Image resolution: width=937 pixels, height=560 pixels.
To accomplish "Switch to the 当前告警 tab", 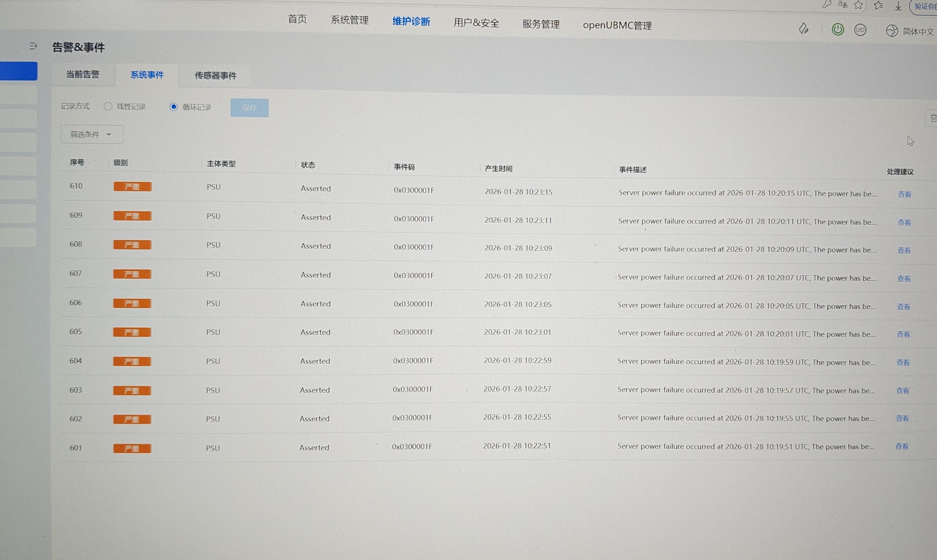I will 83,74.
